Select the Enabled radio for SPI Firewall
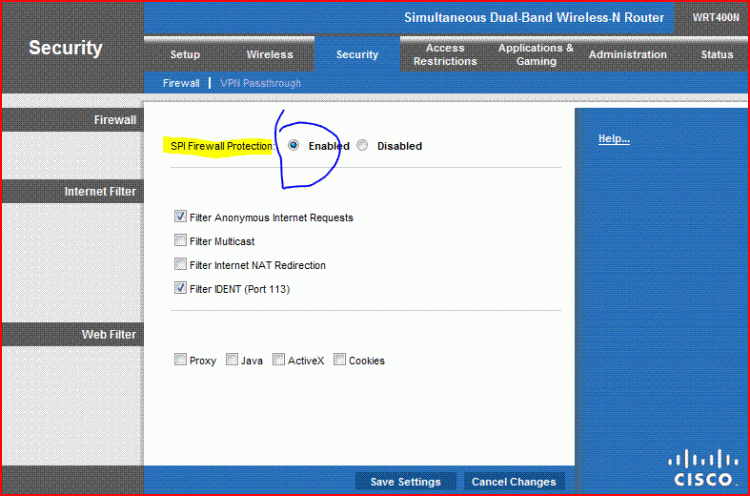 click(x=293, y=145)
